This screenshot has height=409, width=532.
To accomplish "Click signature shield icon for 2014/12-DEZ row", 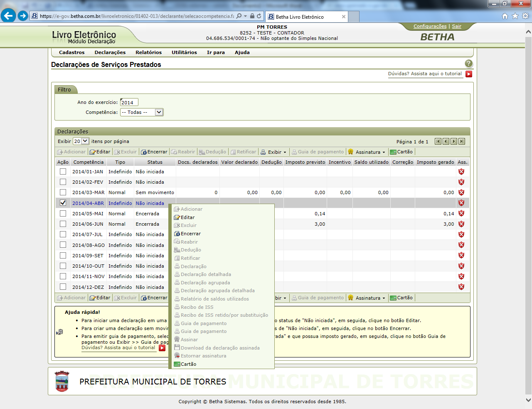I will click(x=461, y=287).
